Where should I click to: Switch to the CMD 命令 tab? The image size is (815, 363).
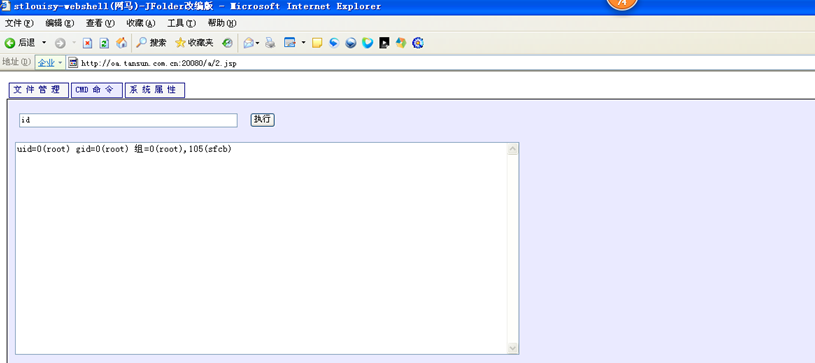(x=97, y=90)
